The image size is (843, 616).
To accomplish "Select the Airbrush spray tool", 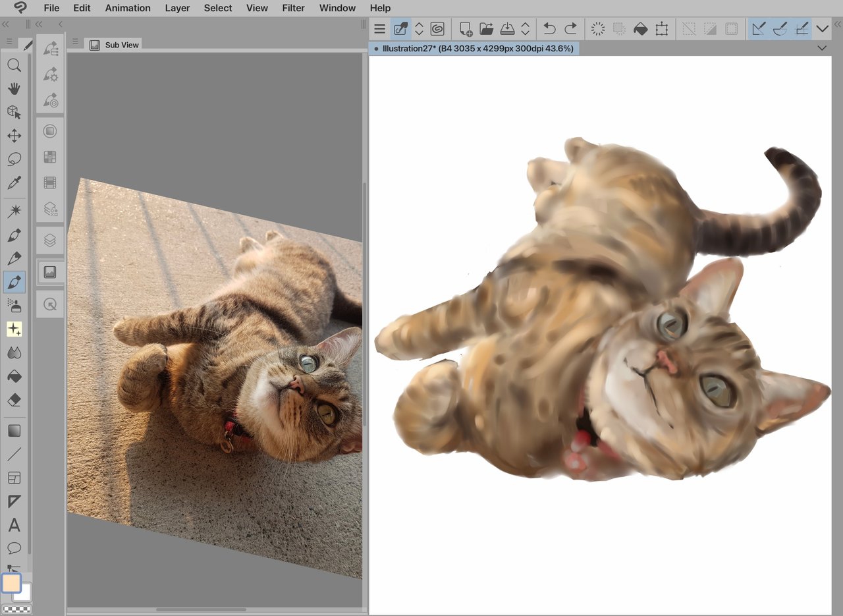I will point(14,305).
